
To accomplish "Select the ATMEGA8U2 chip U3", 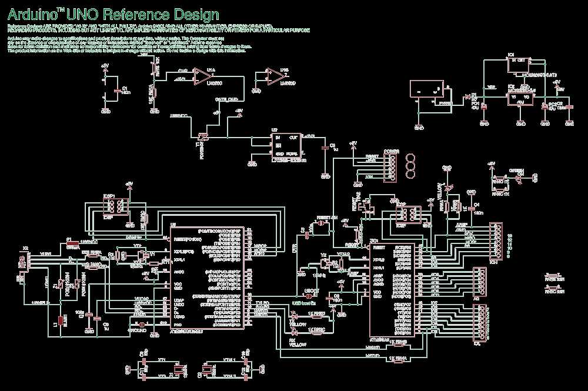I will [208, 278].
